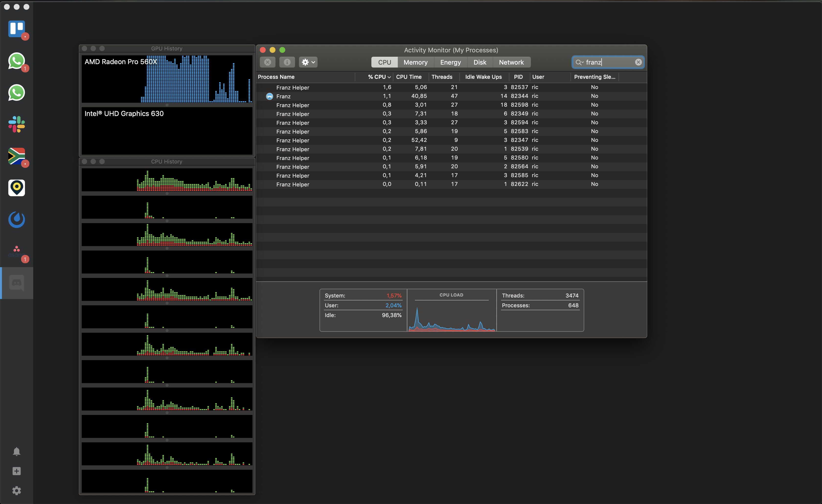Select the Franz process row, PID 82344
The image size is (822, 504).
pyautogui.click(x=451, y=96)
